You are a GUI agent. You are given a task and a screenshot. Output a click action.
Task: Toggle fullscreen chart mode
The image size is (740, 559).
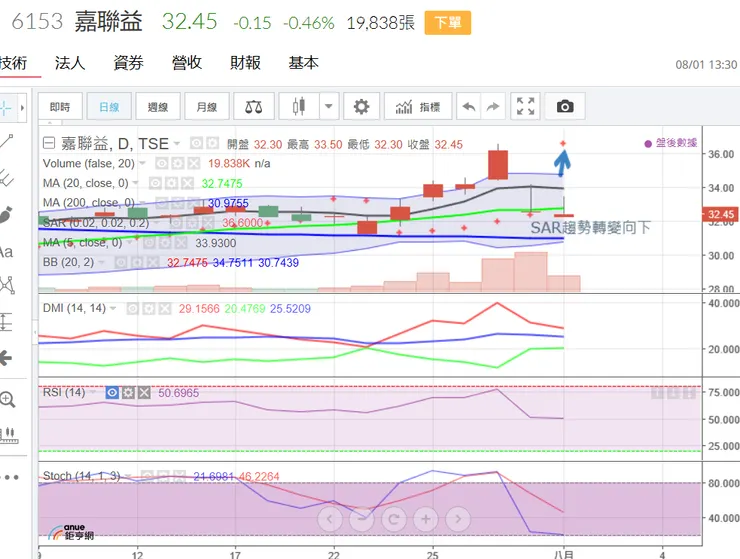(x=525, y=107)
